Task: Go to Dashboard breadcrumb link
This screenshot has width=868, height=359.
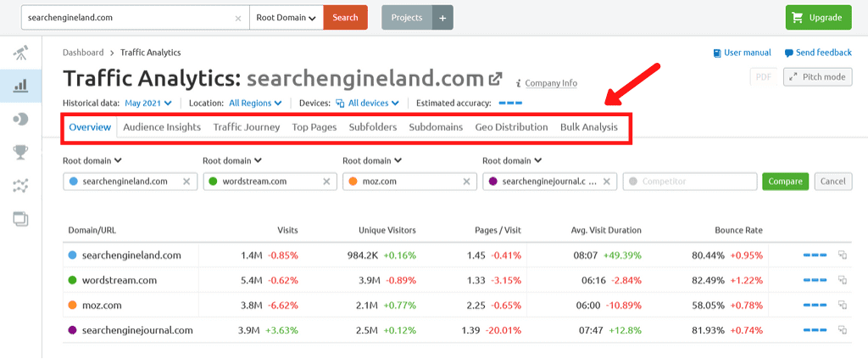Action: pos(83,53)
